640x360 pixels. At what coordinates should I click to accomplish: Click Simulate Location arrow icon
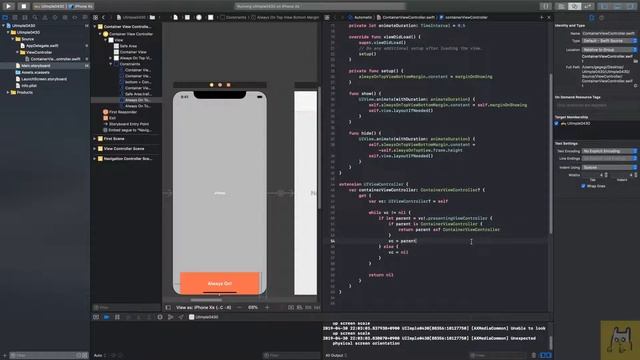click(x=181, y=317)
